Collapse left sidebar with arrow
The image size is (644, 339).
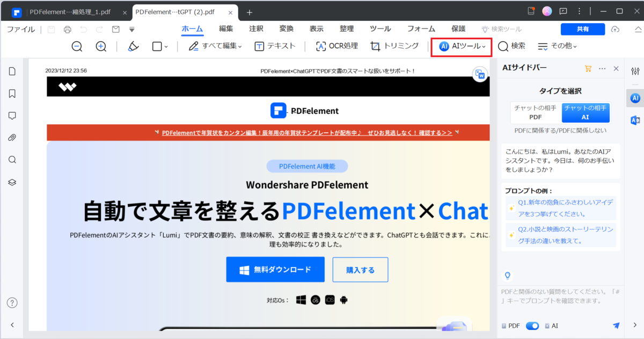[x=12, y=325]
